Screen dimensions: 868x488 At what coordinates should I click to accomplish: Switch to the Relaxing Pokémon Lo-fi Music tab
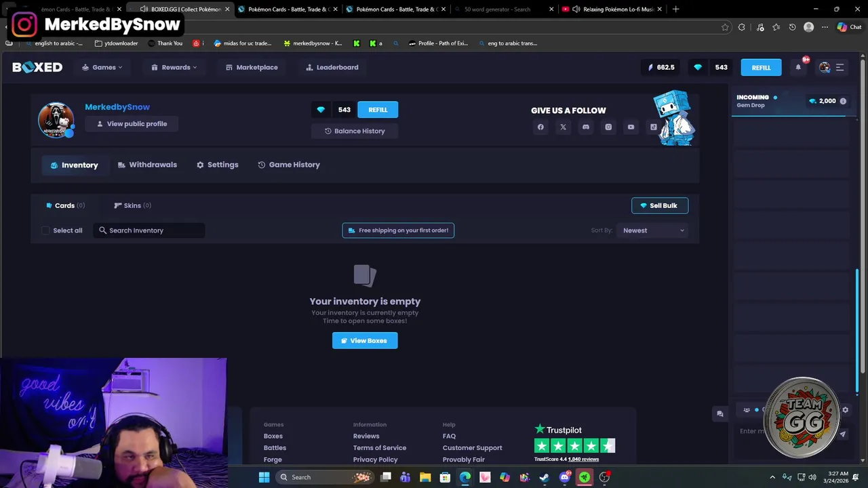pos(612,9)
